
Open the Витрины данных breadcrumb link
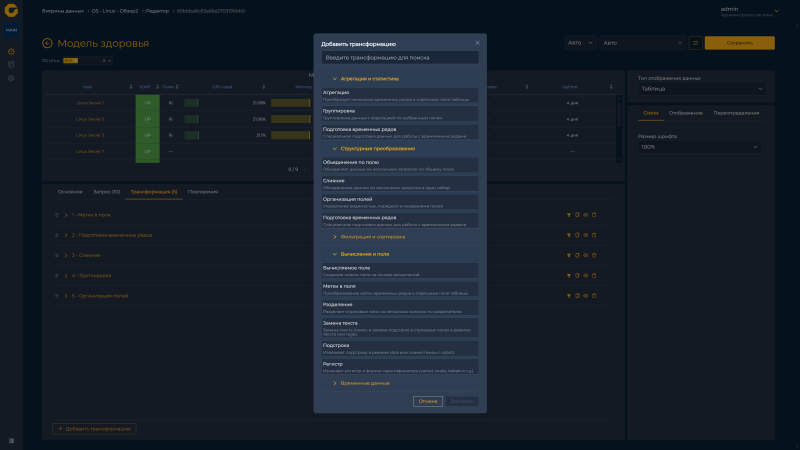(63, 11)
